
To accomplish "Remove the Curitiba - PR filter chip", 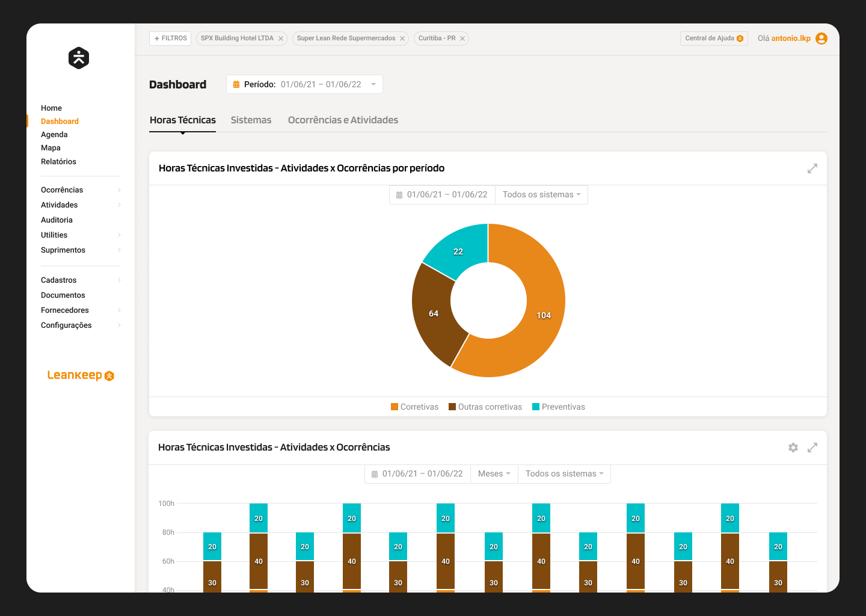I will pyautogui.click(x=462, y=38).
